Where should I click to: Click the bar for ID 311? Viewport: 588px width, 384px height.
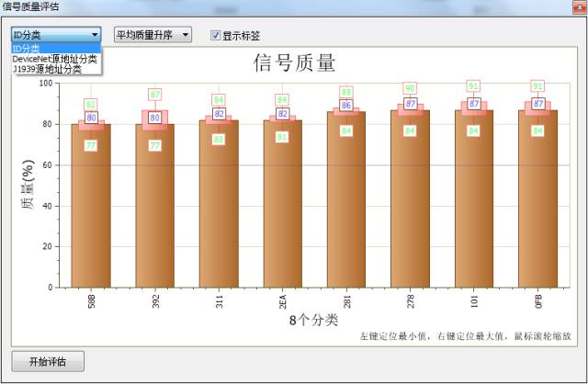(x=219, y=204)
